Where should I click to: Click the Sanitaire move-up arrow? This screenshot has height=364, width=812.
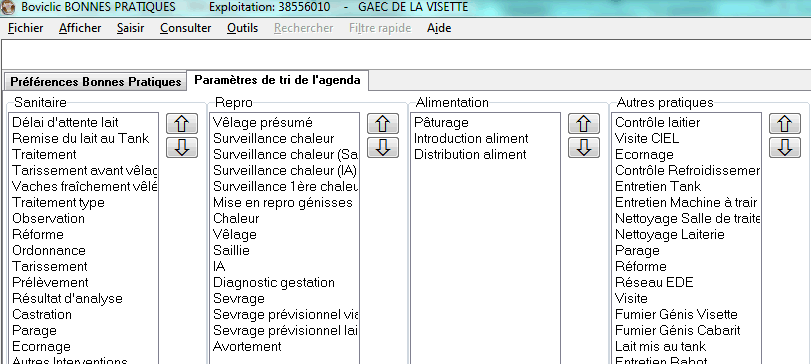[182, 124]
